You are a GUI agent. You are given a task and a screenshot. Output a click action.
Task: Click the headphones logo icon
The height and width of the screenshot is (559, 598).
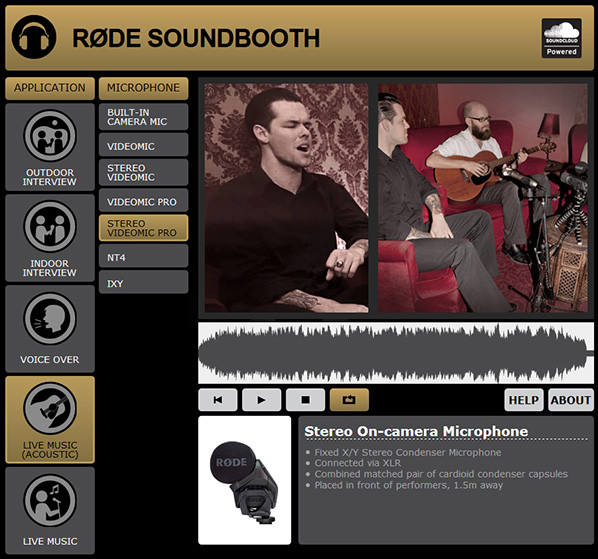tap(34, 37)
